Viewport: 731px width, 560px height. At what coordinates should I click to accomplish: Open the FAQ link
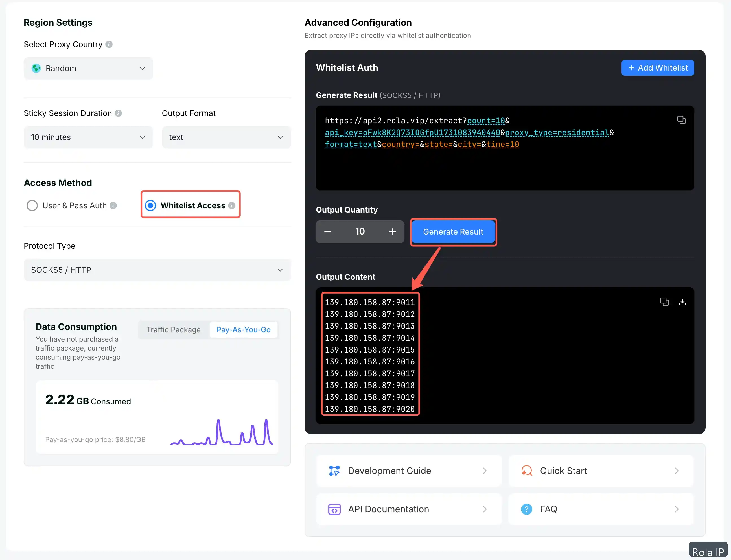tap(601, 509)
